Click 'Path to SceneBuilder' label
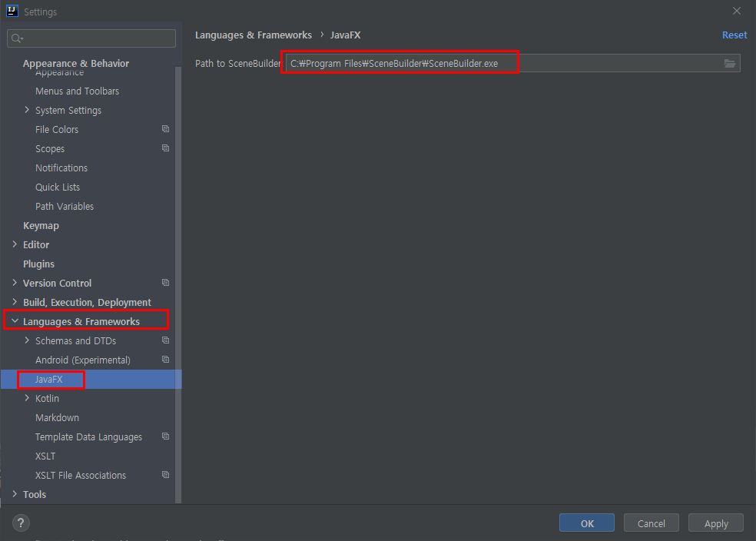This screenshot has height=541, width=756. (x=237, y=63)
